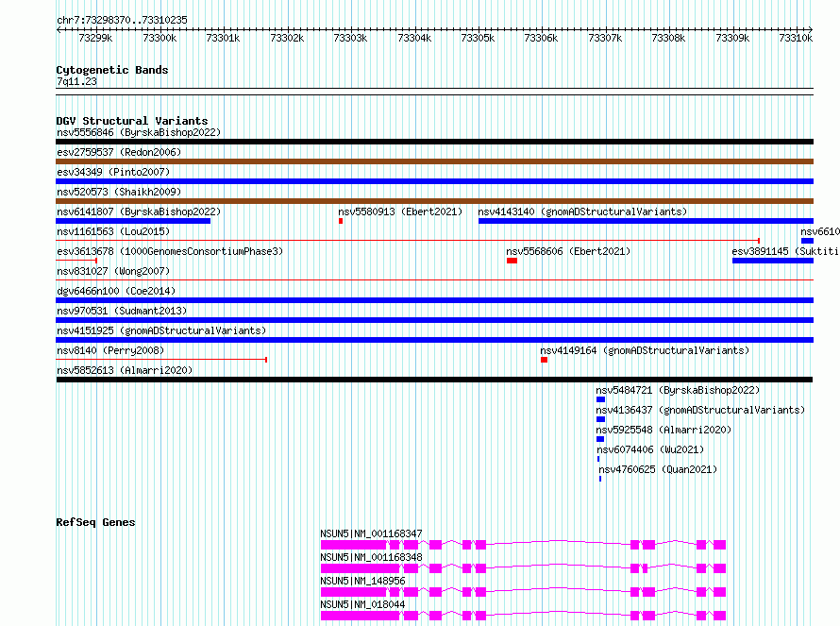The height and width of the screenshot is (626, 840).
Task: Open esv3613678 (1000GenomesConsortiumPhase3) label
Action: 170,251
